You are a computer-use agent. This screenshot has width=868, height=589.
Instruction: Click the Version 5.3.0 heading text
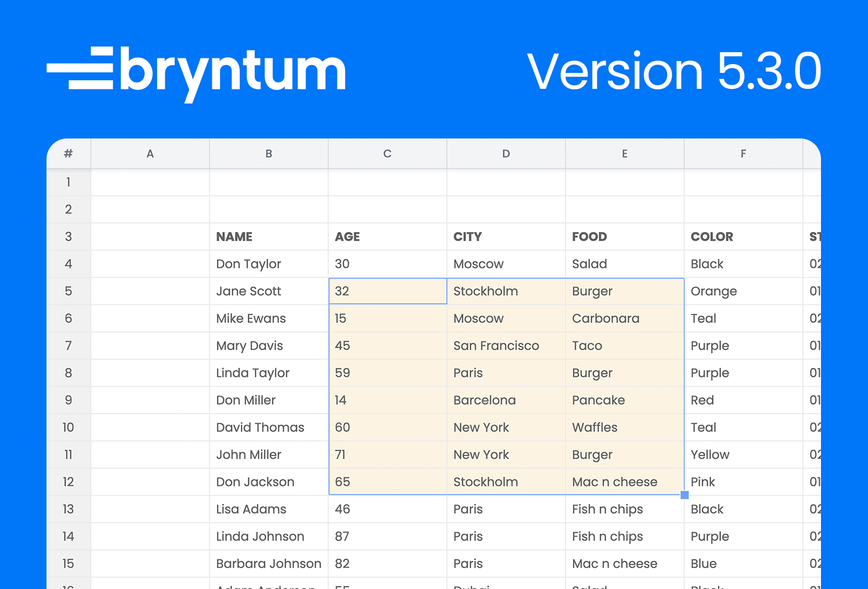click(x=674, y=71)
